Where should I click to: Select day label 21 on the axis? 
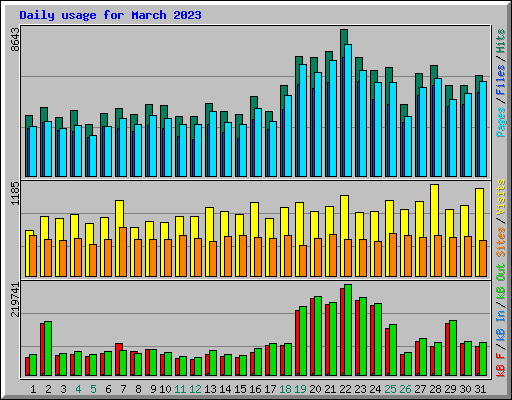click(x=330, y=389)
